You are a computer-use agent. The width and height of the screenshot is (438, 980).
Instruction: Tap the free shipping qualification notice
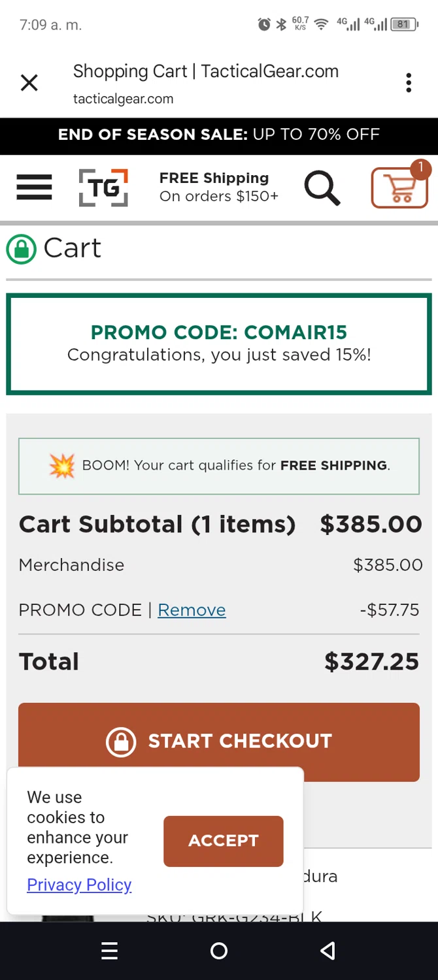(219, 466)
